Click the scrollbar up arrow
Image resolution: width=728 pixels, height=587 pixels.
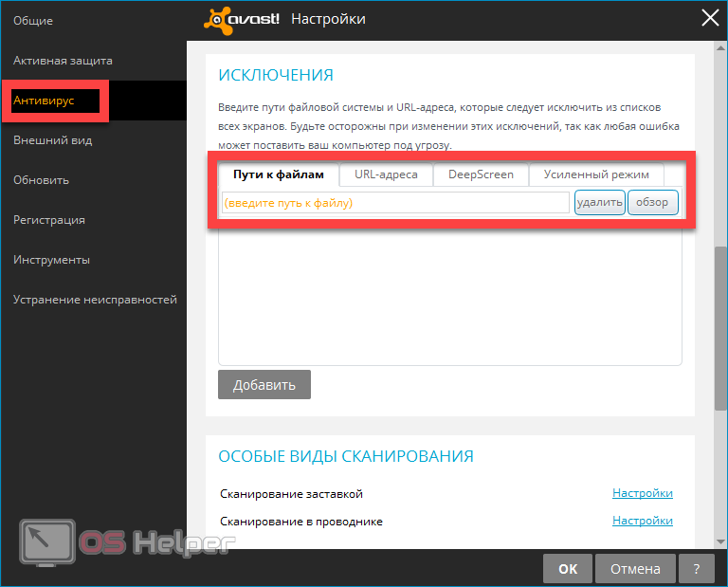(721, 47)
